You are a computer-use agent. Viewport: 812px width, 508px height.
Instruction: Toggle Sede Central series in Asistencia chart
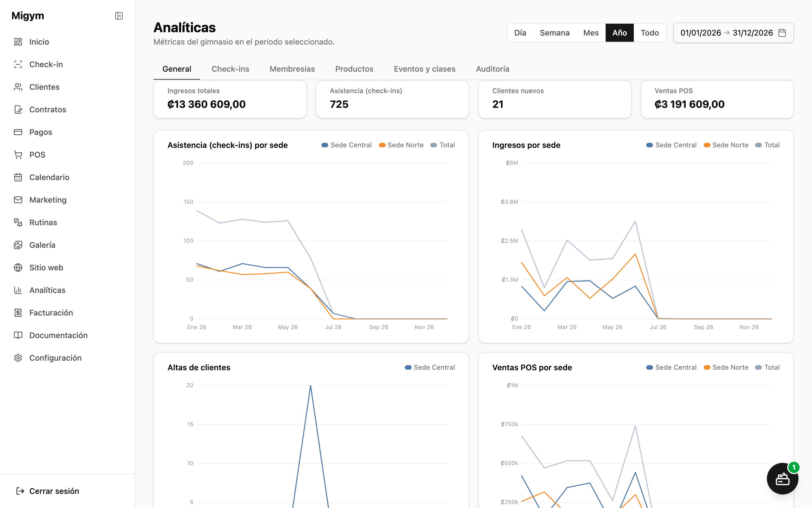(x=347, y=145)
